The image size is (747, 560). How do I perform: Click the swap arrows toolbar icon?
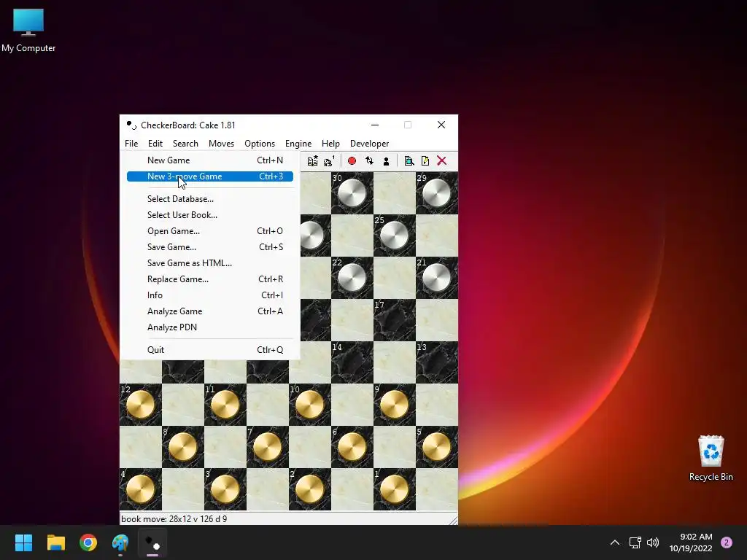[x=369, y=161]
